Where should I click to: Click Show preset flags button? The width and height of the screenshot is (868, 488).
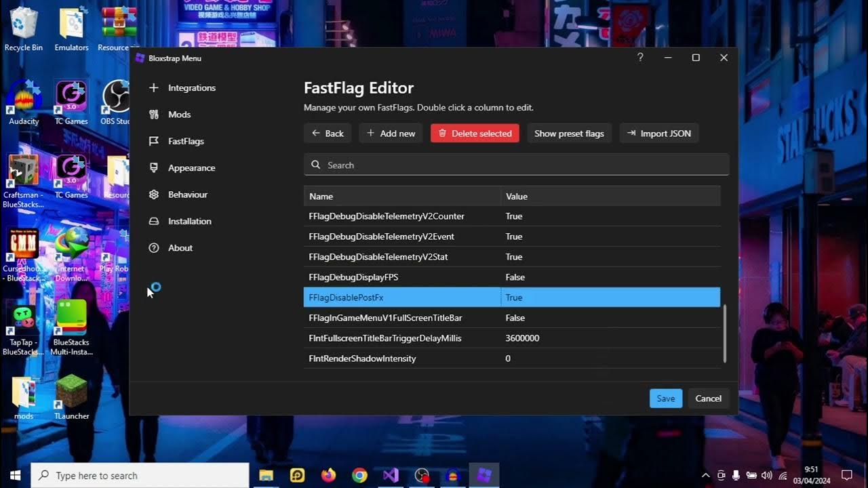coord(569,134)
